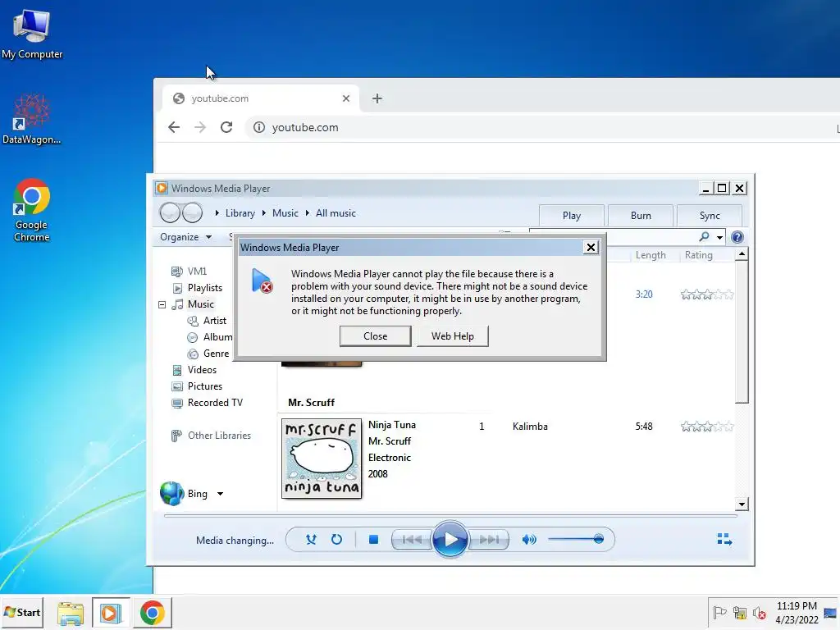Mute the sound via speaker icon
This screenshot has height=630, width=840.
tap(529, 540)
